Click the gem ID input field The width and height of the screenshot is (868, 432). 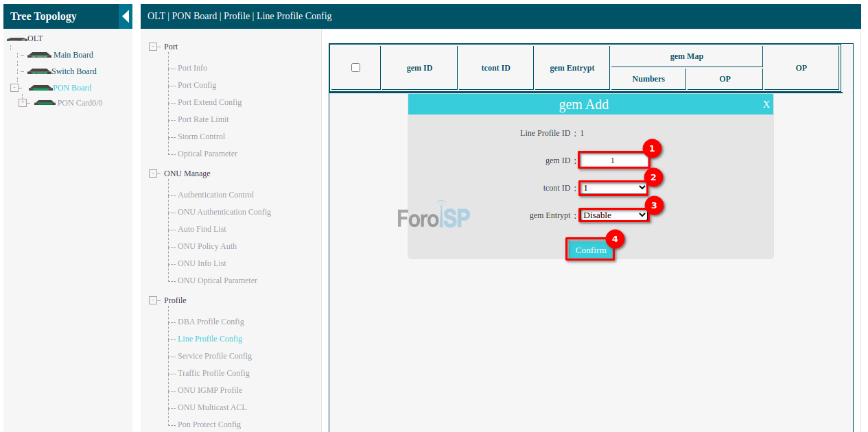[613, 160]
